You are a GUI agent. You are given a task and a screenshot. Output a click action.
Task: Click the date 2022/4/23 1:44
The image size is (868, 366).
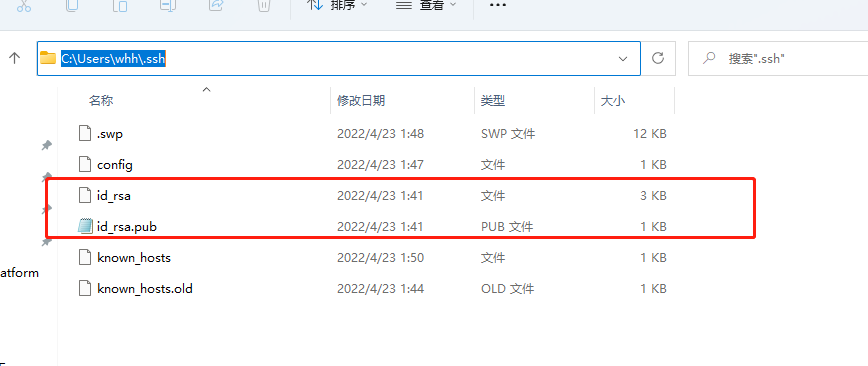pyautogui.click(x=380, y=289)
